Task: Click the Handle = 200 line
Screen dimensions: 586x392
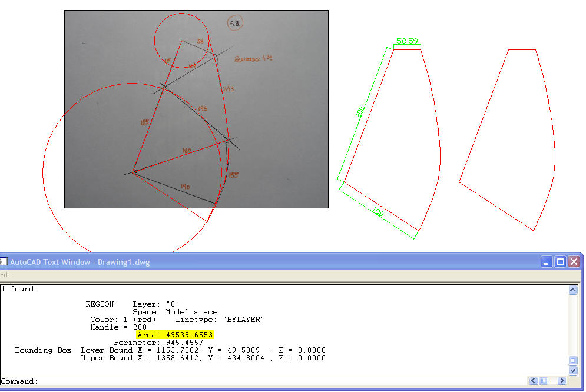Action: pos(118,327)
